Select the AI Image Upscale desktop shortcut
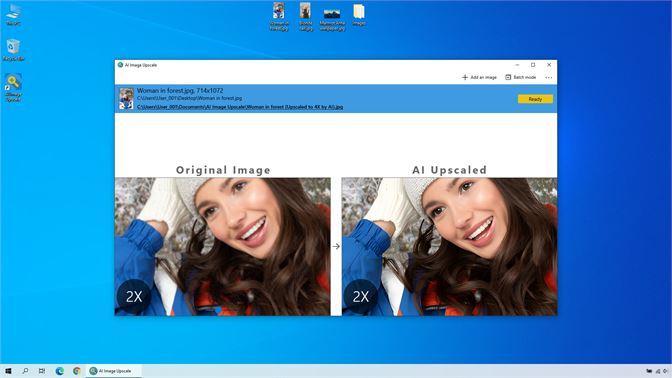Viewport: 672px width, 378px height. [13, 88]
